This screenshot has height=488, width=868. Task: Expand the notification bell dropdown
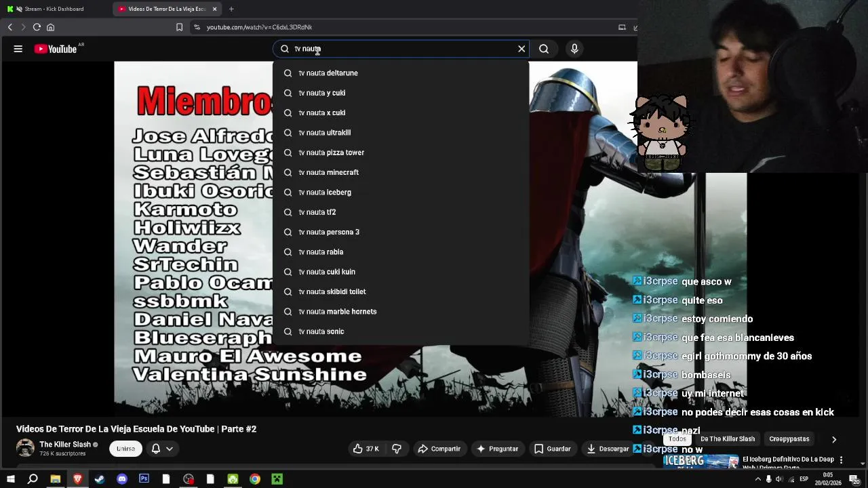(x=162, y=449)
